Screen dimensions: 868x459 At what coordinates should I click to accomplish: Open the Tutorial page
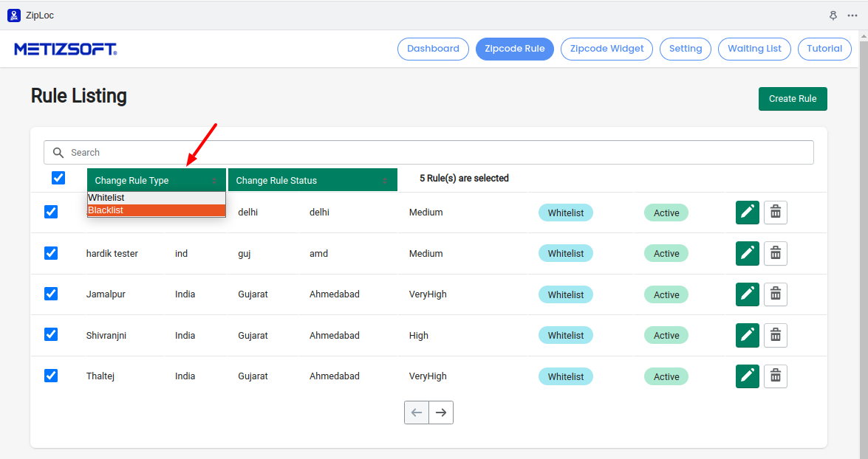click(x=824, y=49)
